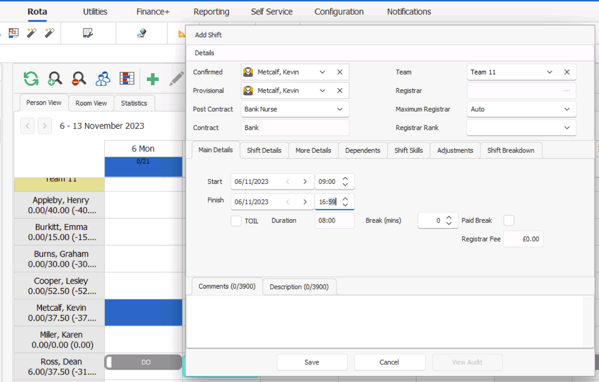Open the Maximum Registrar dropdown
Image resolution: width=599 pixels, height=382 pixels.
click(x=567, y=109)
